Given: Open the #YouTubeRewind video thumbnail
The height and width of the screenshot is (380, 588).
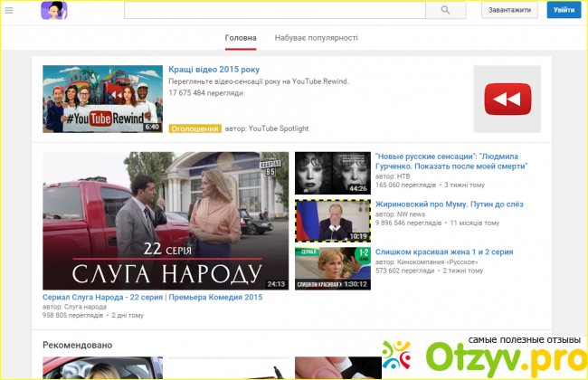Looking at the screenshot, I should pos(102,99).
